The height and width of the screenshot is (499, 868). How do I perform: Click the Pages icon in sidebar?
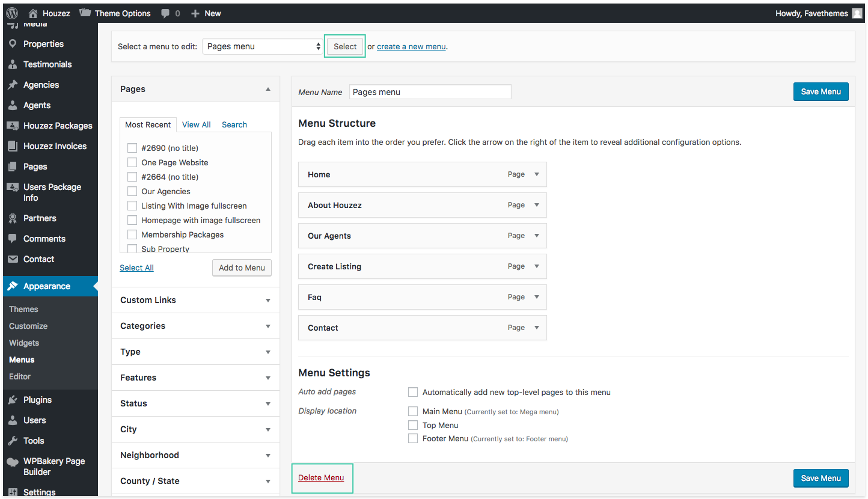(13, 167)
